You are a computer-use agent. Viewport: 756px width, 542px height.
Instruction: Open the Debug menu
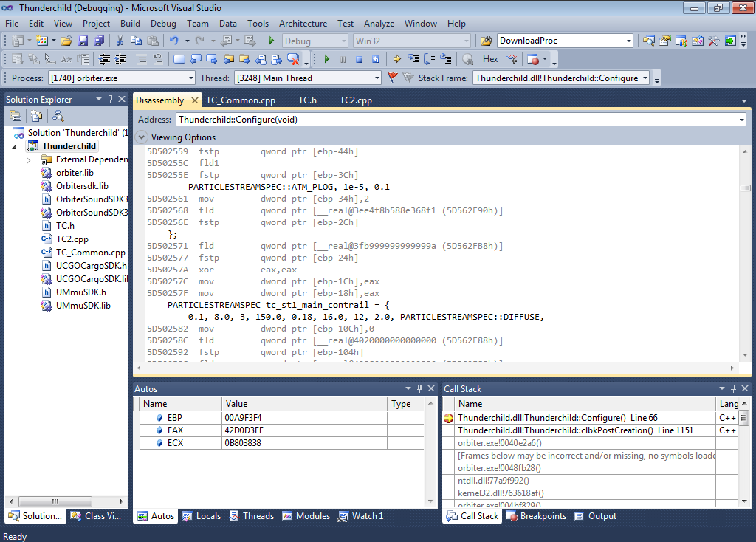tap(163, 24)
